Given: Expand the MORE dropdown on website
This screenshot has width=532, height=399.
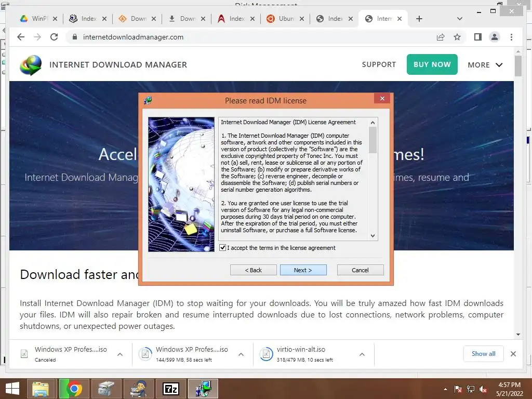Looking at the screenshot, I should pyautogui.click(x=485, y=65).
